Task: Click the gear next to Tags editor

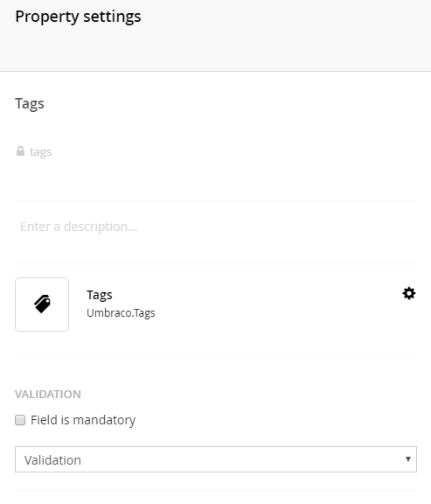Action: (409, 293)
